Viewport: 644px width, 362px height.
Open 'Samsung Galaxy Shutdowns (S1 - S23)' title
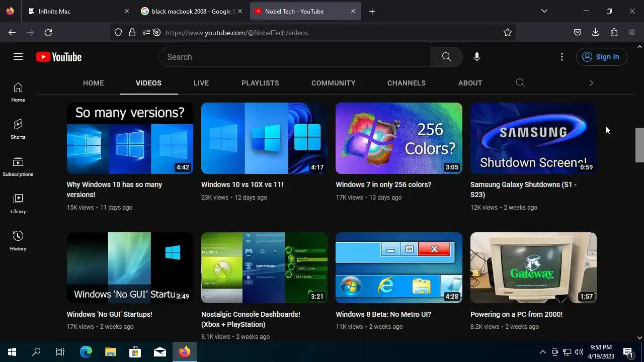pos(524,190)
